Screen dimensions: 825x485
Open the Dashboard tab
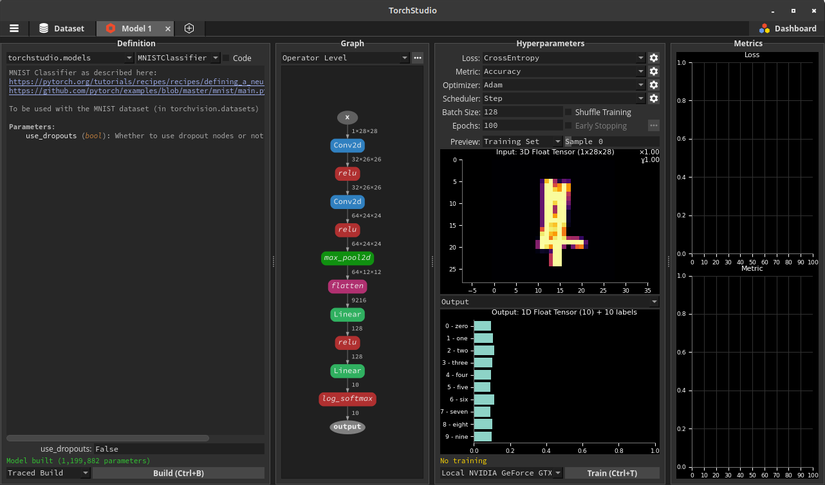tap(787, 29)
